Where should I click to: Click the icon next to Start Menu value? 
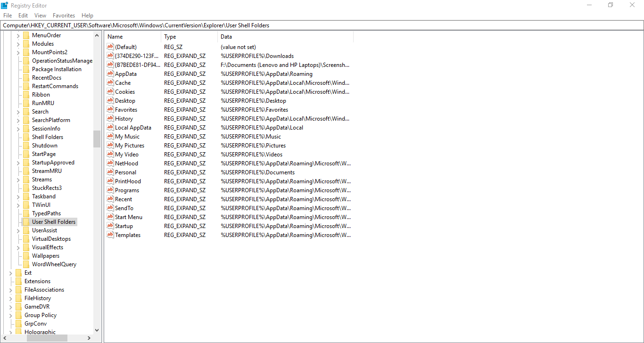tap(110, 217)
